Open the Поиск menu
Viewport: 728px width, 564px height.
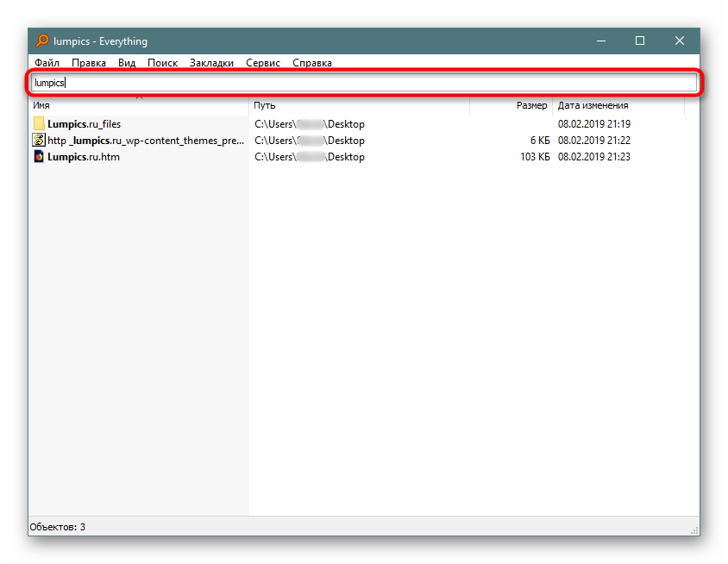162,63
